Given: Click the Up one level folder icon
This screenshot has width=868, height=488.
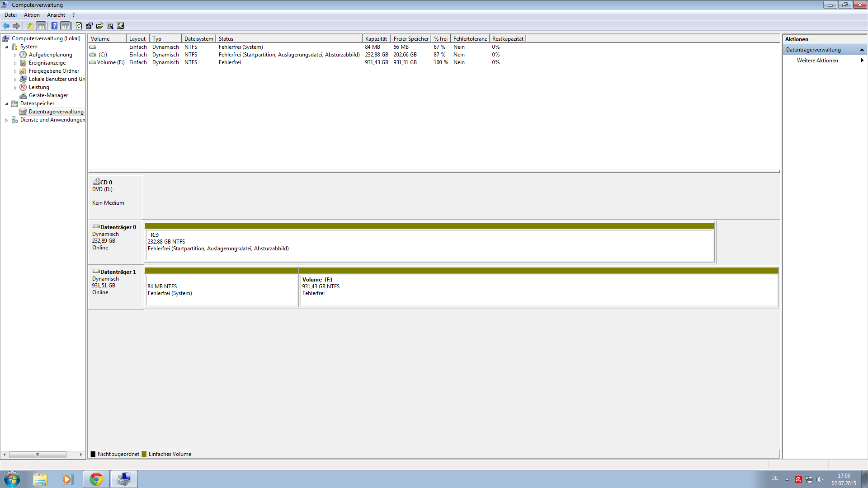Looking at the screenshot, I should pyautogui.click(x=30, y=26).
